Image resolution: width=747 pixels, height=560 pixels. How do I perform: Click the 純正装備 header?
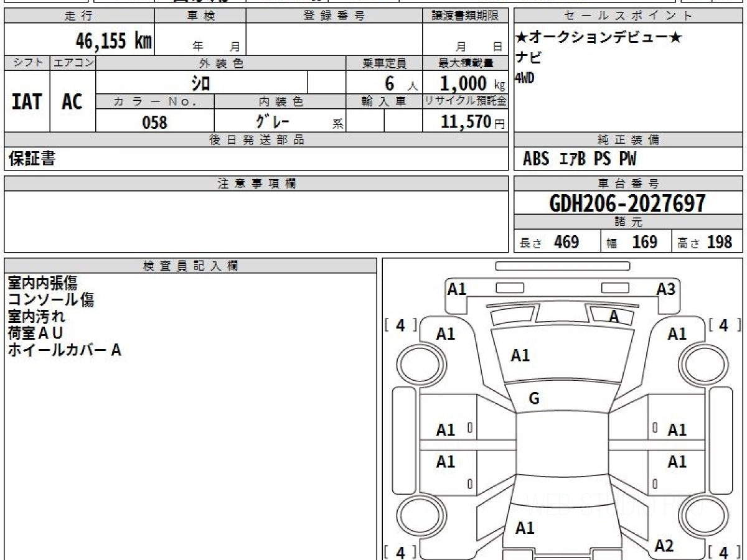629,140
